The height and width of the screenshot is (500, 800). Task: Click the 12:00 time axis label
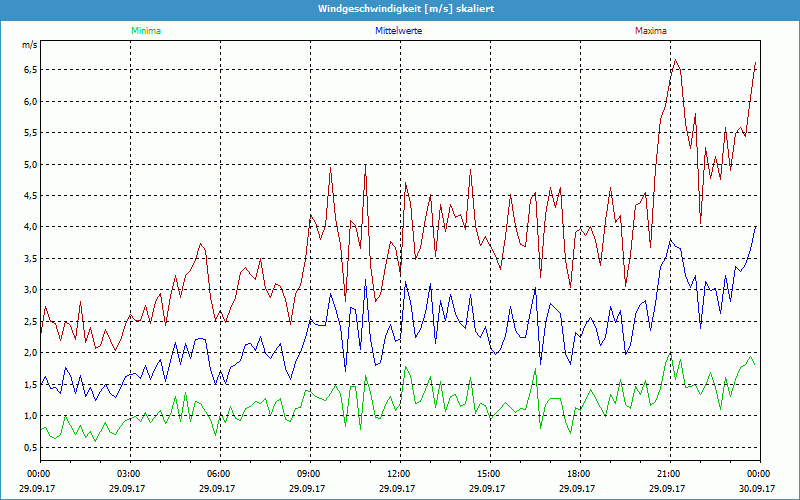pos(400,474)
